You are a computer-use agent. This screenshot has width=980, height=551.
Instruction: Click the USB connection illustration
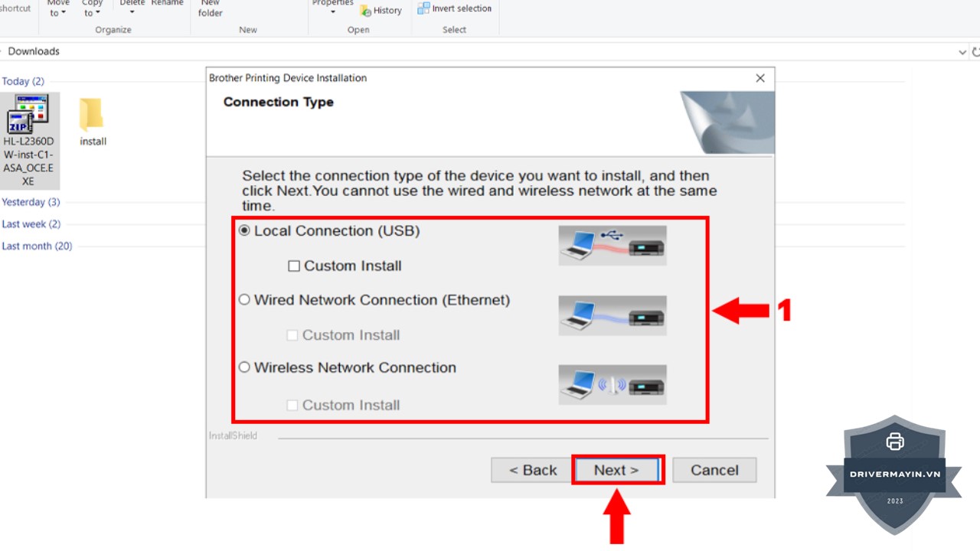click(x=612, y=245)
